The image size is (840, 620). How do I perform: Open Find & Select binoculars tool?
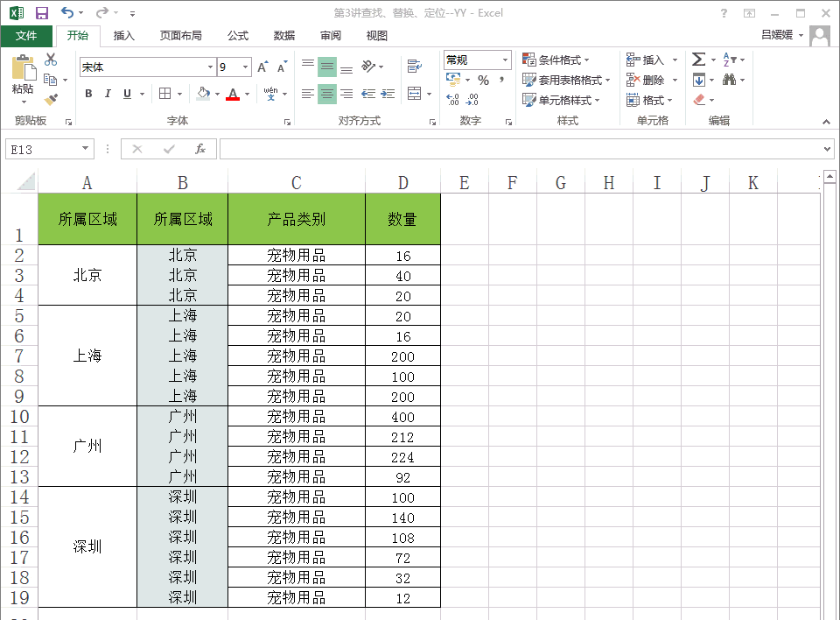(729, 80)
